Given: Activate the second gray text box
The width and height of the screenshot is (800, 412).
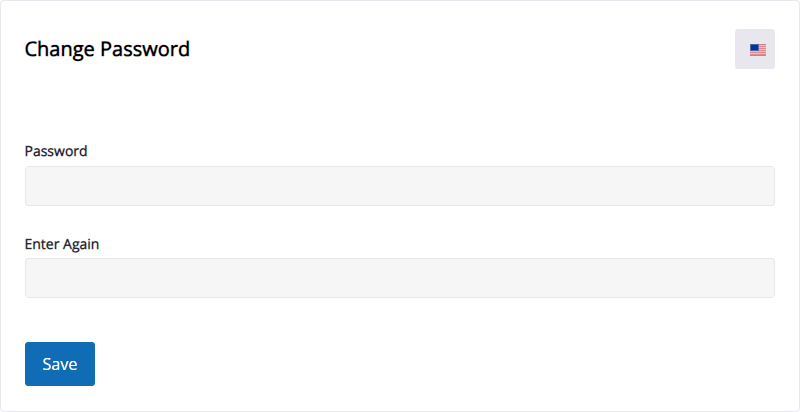Looking at the screenshot, I should click(400, 278).
